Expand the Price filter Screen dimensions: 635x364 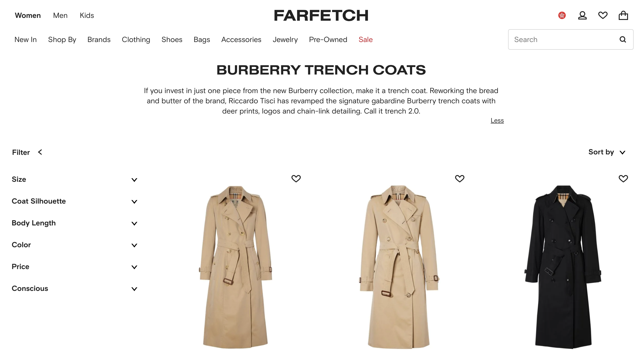(x=75, y=267)
